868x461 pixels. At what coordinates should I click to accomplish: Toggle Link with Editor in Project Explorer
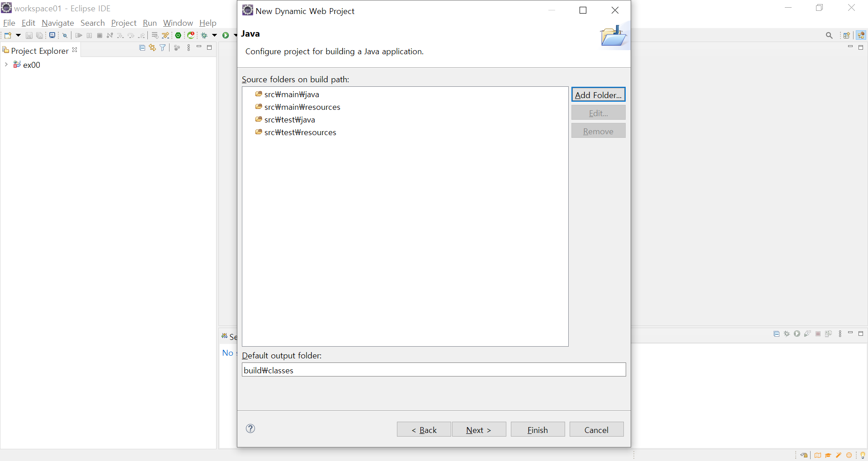tap(152, 47)
